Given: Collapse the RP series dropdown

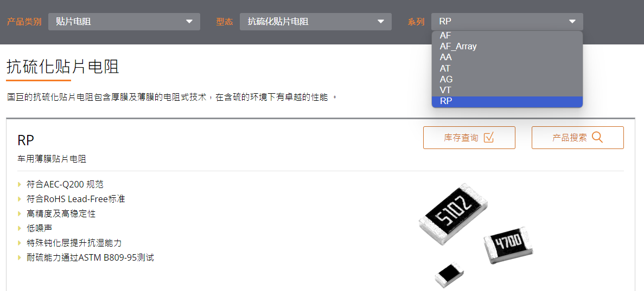Looking at the screenshot, I should [x=507, y=22].
